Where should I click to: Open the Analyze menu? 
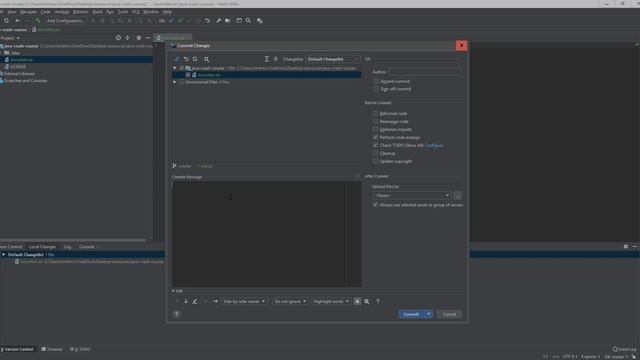tap(62, 12)
